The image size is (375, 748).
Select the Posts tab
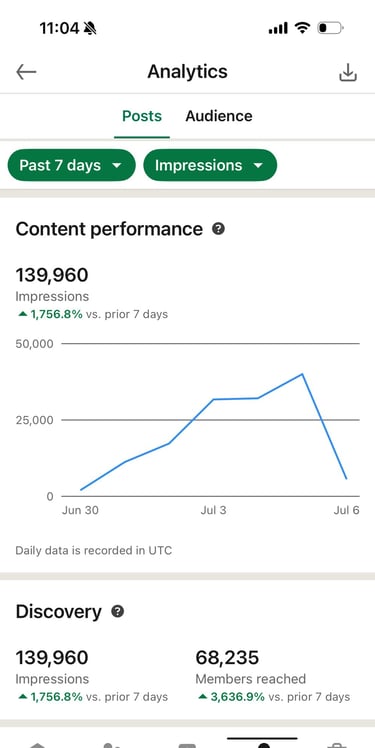pyautogui.click(x=142, y=116)
